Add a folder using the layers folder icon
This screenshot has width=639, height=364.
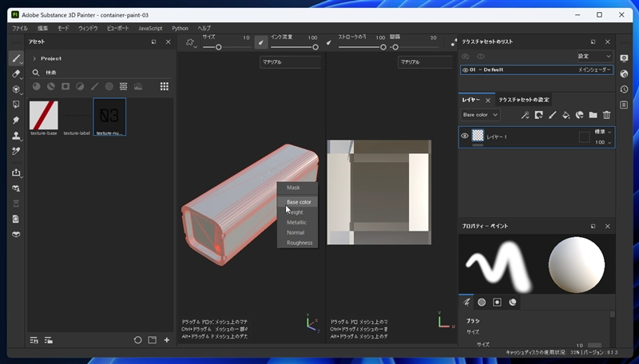pos(593,115)
